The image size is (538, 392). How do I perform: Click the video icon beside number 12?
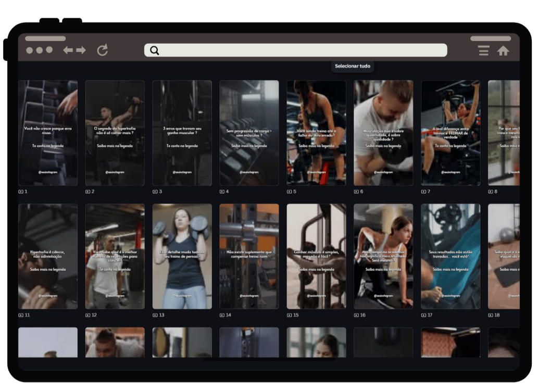point(88,315)
